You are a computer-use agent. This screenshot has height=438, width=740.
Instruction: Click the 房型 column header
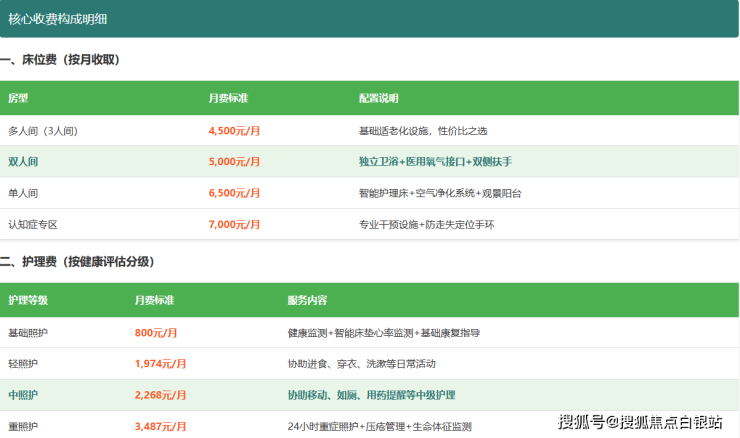click(18, 98)
